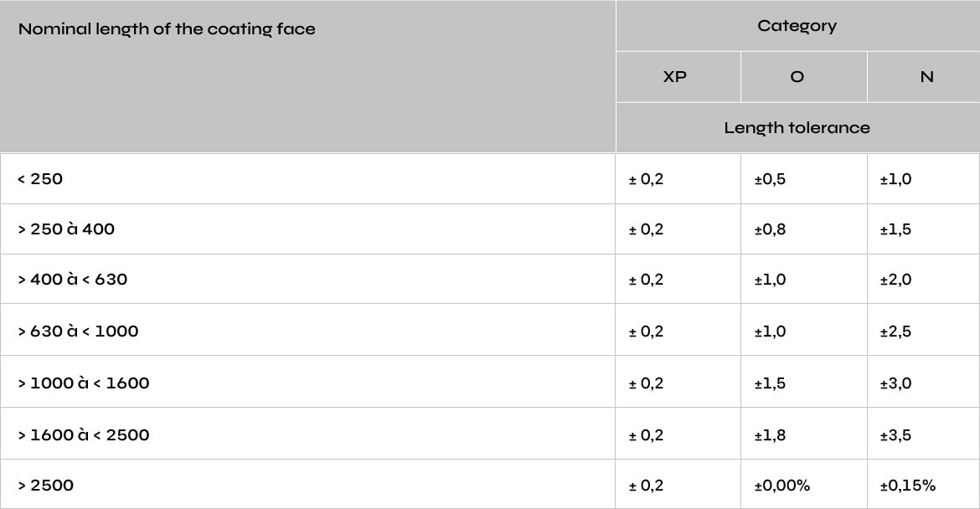Click the ±0,00% tolerance cell

coord(804,485)
